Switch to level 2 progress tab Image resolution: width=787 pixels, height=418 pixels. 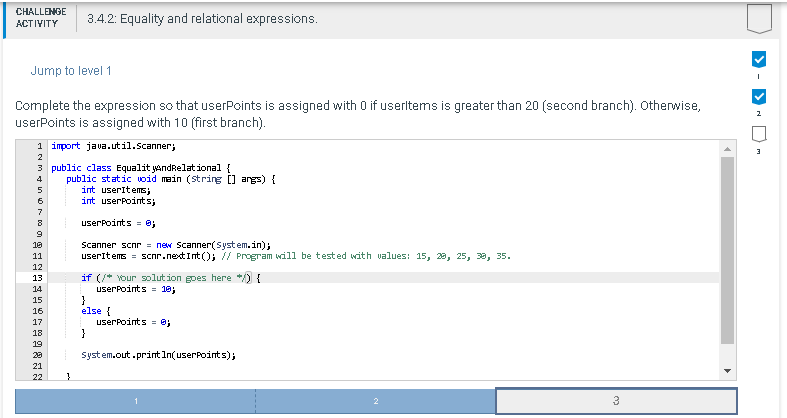pos(375,401)
